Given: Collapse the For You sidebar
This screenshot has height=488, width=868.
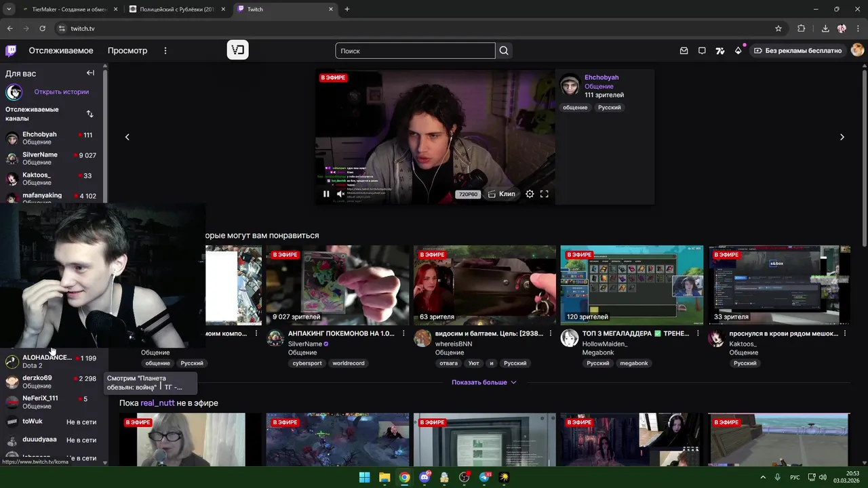Looking at the screenshot, I should pos(90,73).
